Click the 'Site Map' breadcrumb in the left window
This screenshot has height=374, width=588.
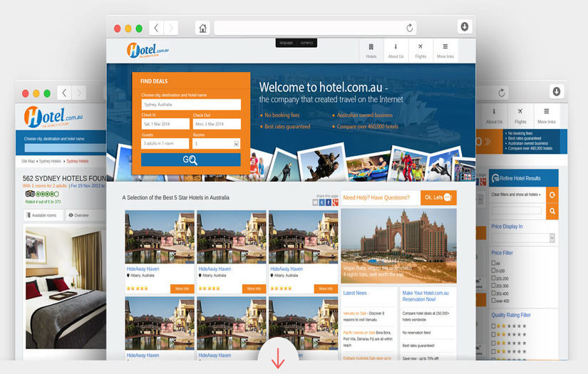(28, 161)
